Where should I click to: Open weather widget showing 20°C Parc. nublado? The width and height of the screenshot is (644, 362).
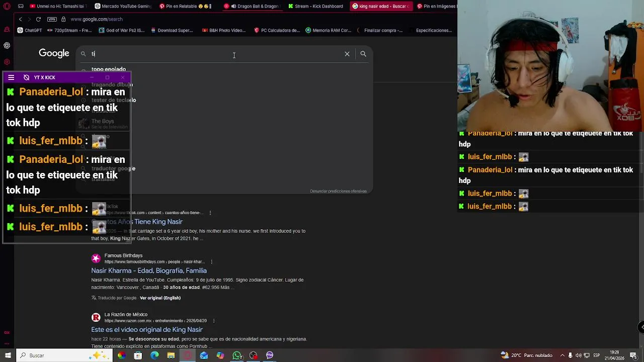point(526,355)
